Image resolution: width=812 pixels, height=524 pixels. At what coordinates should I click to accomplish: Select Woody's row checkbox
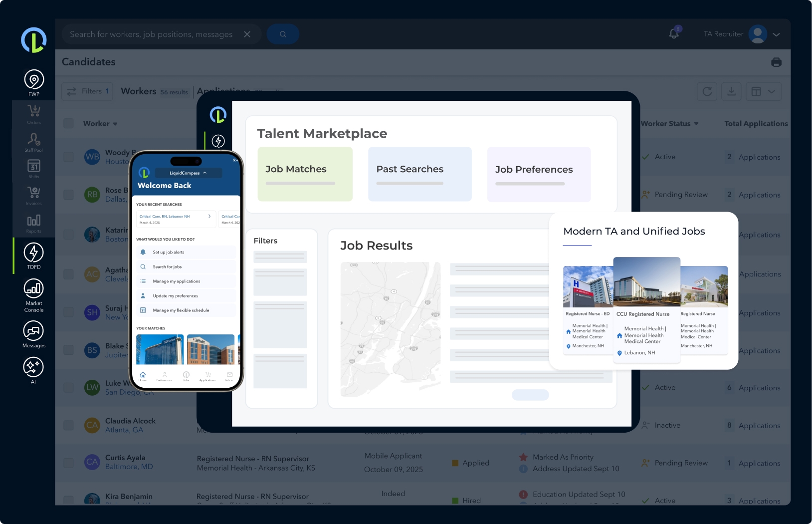point(69,157)
